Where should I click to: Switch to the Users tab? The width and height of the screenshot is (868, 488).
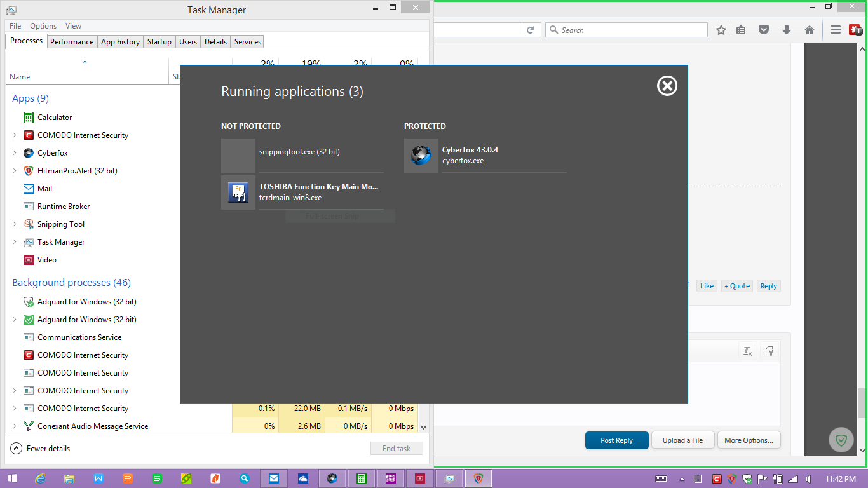click(188, 42)
